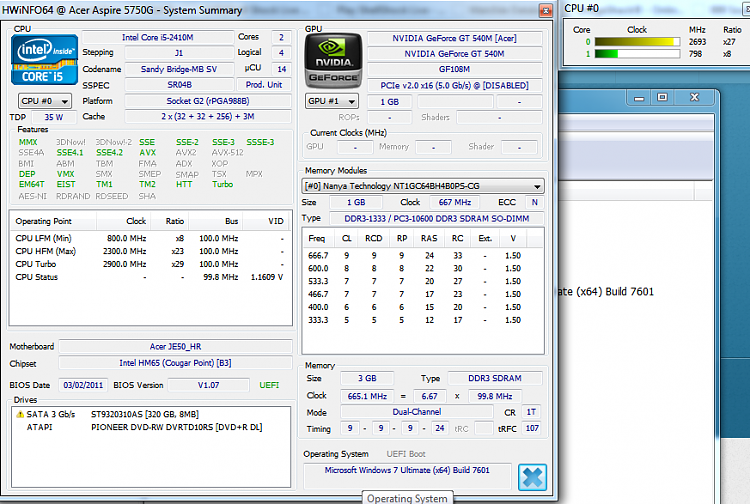Click the memory Type DDR3 SDRAM field
This screenshot has width=750, height=504.
click(x=495, y=378)
